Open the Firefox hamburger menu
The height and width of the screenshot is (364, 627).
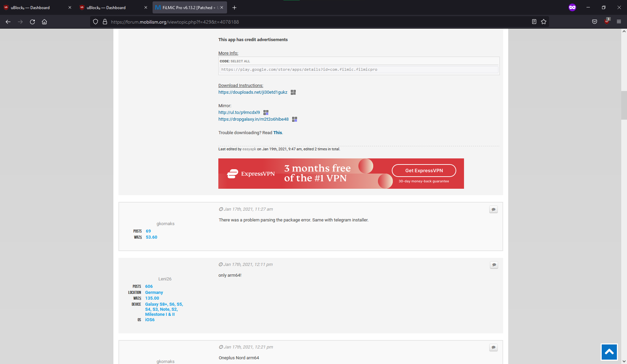619,22
